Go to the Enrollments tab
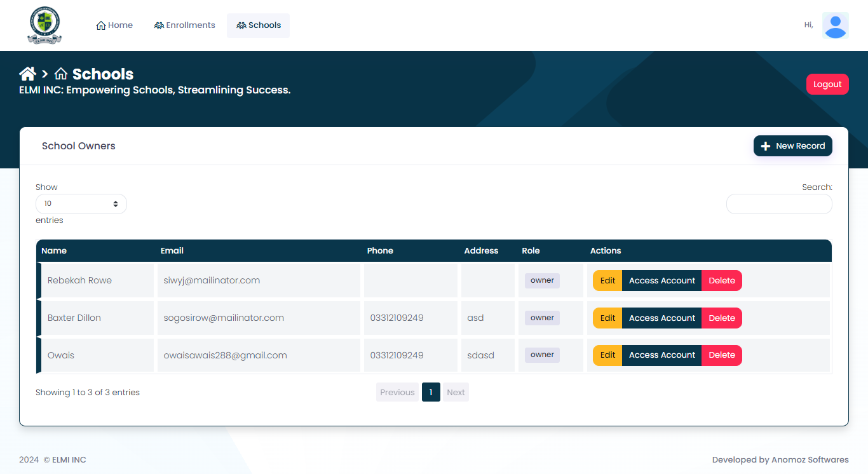 (185, 25)
